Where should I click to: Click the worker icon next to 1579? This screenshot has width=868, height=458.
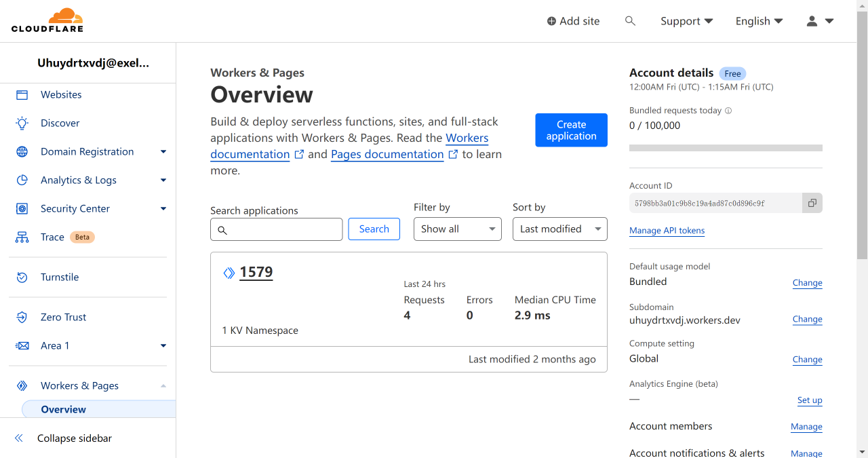229,273
